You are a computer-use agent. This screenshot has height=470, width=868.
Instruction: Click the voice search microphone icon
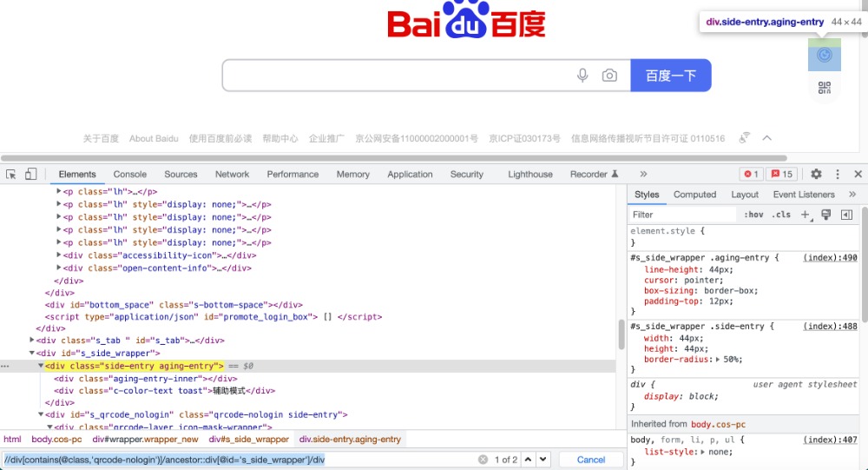(582, 76)
